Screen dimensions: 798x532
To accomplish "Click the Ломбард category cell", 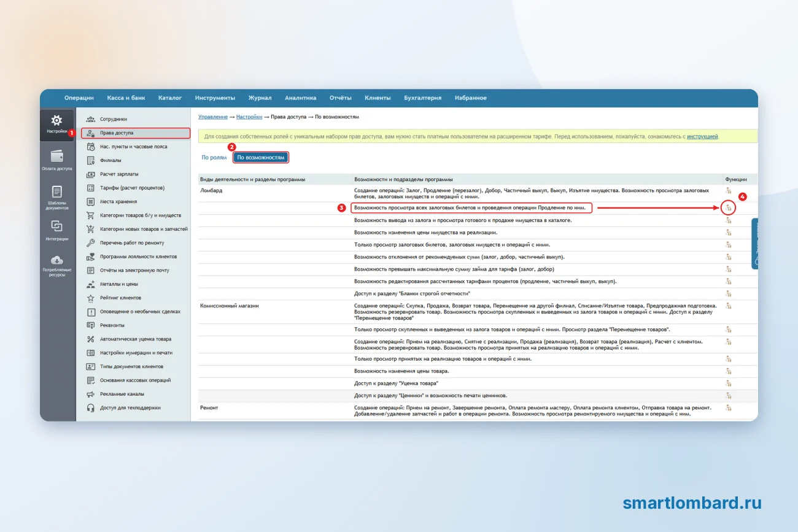I will pos(211,191).
